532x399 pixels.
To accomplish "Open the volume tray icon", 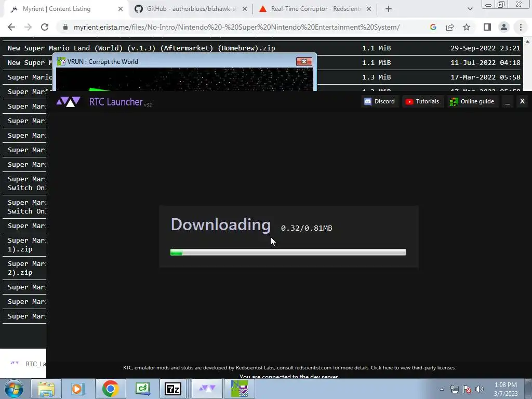I will [x=480, y=389].
